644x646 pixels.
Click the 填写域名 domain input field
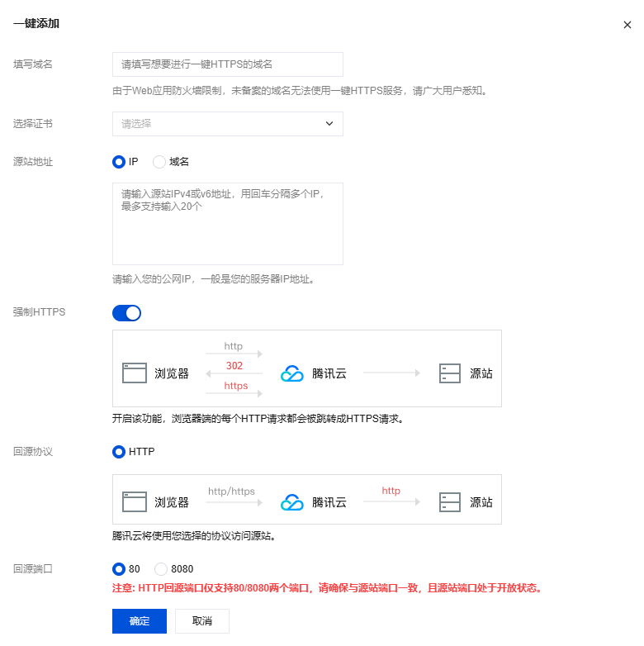point(228,64)
